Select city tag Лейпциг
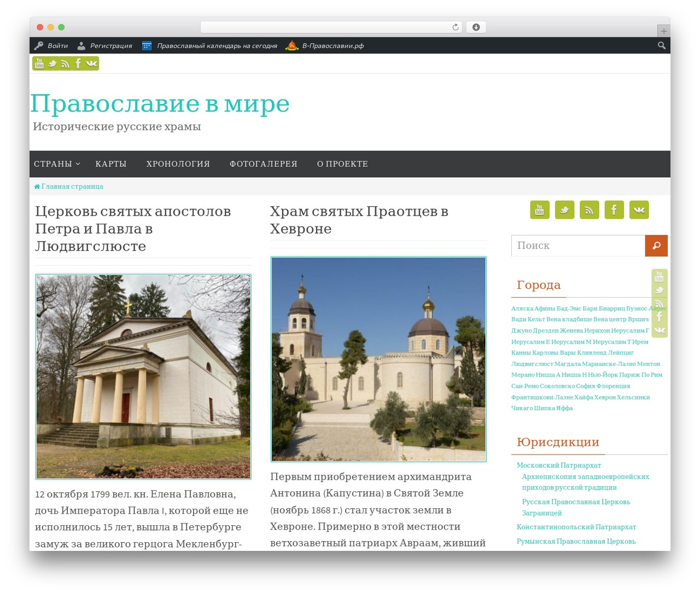Viewport: 700px width, 593px height. pyautogui.click(x=621, y=353)
